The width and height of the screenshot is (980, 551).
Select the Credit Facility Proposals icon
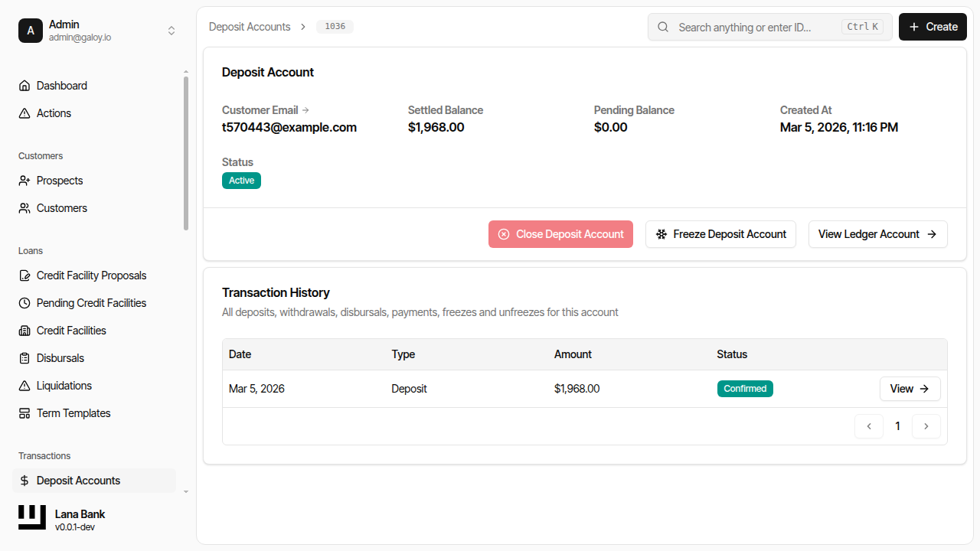click(x=24, y=275)
